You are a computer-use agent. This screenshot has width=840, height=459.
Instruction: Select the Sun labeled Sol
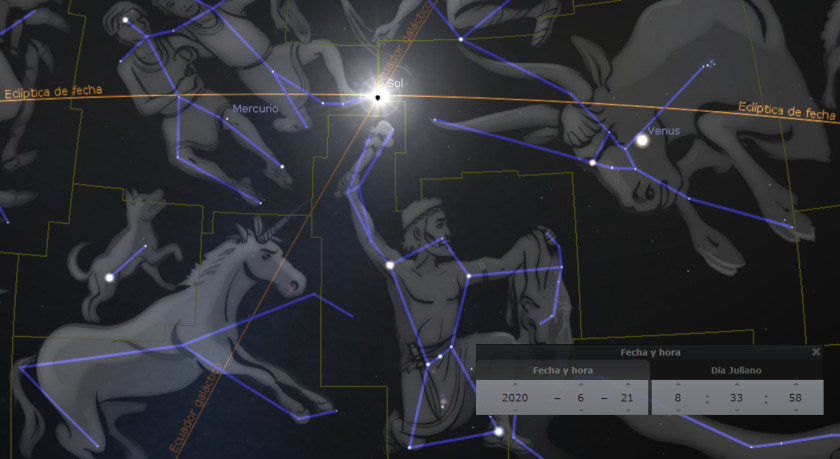(x=377, y=97)
